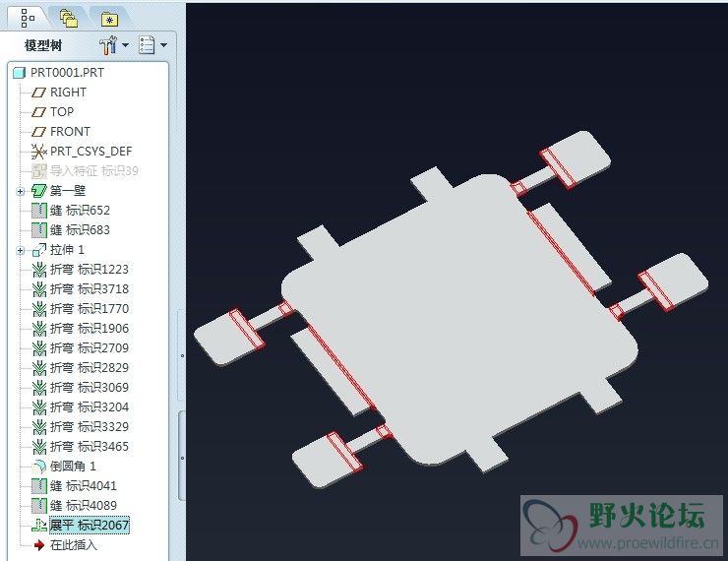728x561 pixels.
Task: Click the extrude icon of 拉伸 1
Action: coord(39,250)
